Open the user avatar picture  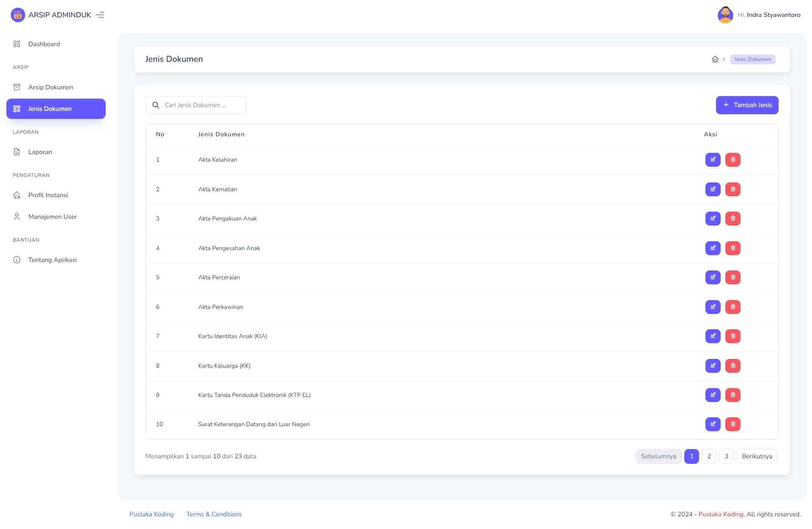coord(725,15)
